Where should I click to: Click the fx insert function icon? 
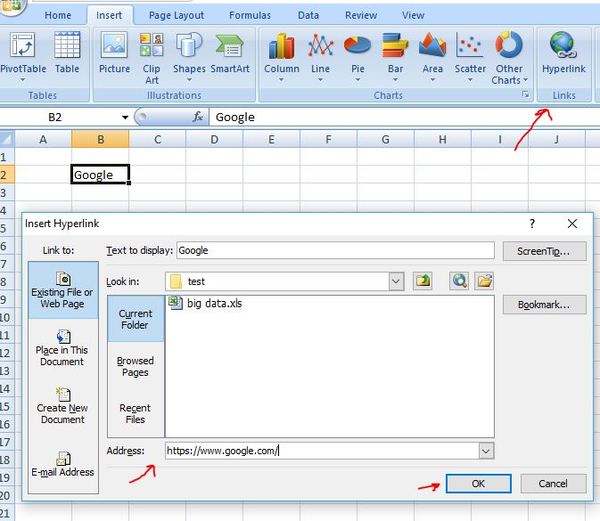coord(198,117)
